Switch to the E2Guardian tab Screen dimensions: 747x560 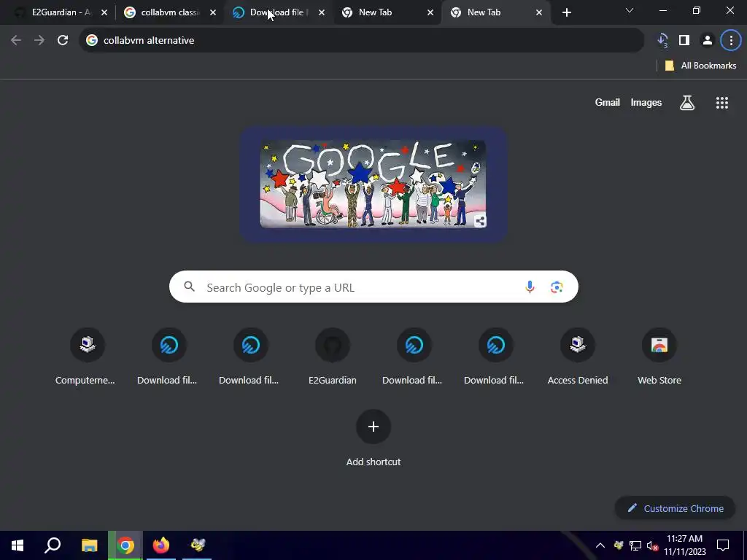point(61,12)
